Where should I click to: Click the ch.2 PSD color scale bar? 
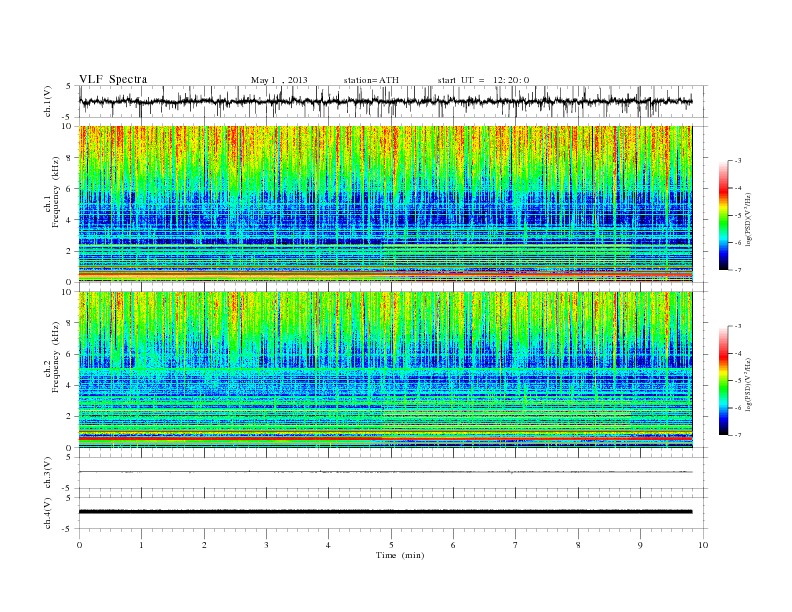pos(723,381)
